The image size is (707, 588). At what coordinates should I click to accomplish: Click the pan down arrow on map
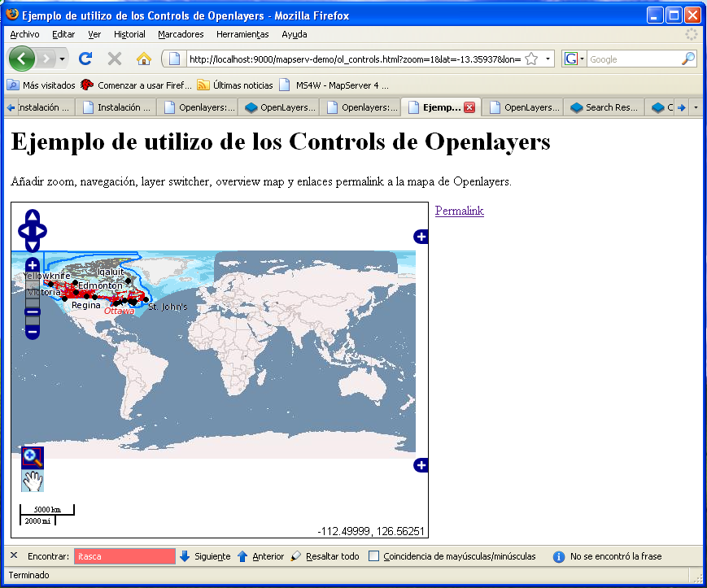click(32, 244)
